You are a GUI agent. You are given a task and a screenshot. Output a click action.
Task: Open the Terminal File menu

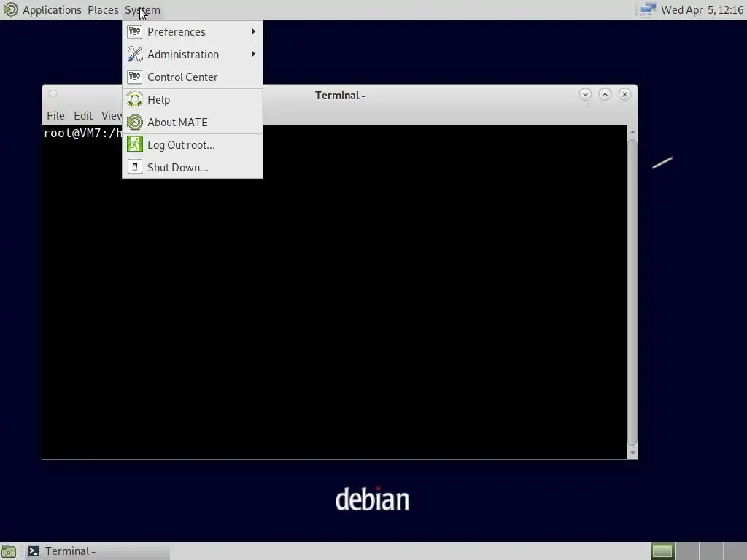pos(55,116)
